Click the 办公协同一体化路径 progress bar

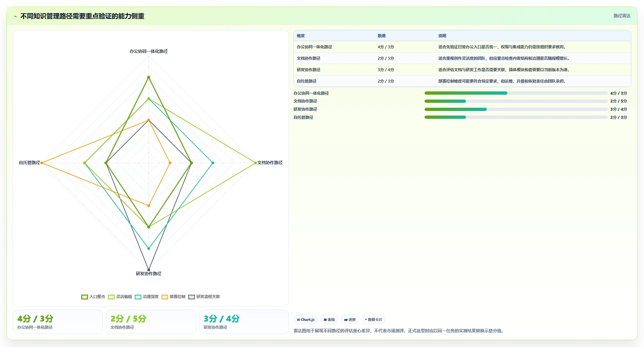pyautogui.click(x=516, y=93)
